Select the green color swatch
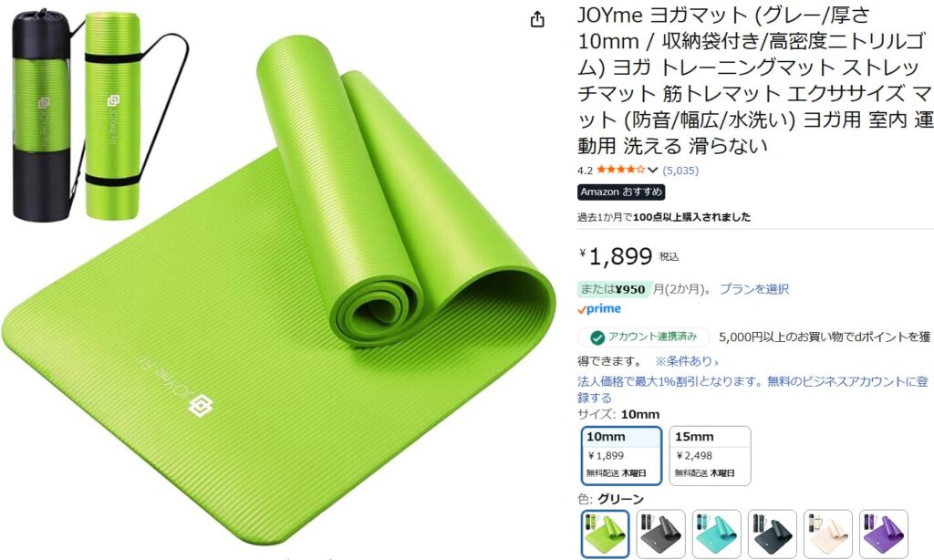Image resolution: width=934 pixels, height=560 pixels. [x=606, y=534]
